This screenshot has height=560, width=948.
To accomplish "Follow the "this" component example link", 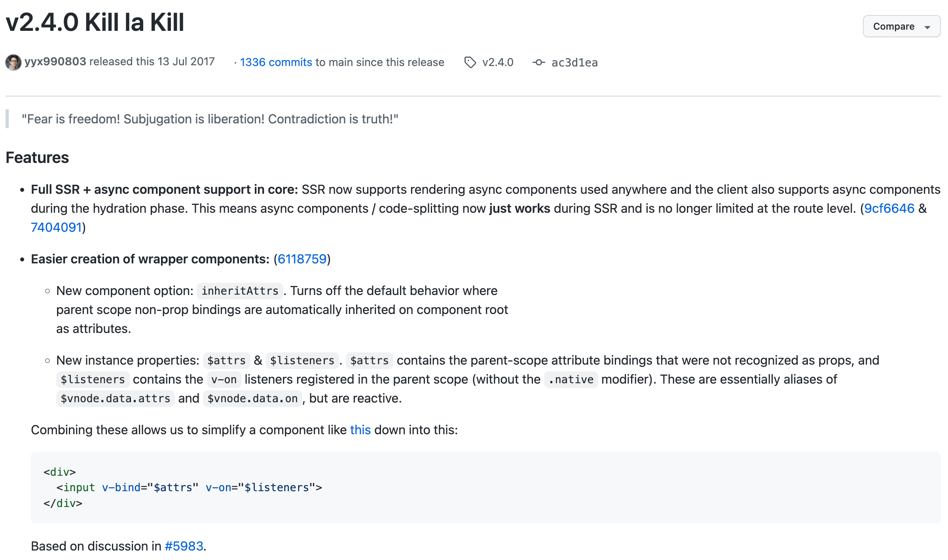I will (360, 430).
